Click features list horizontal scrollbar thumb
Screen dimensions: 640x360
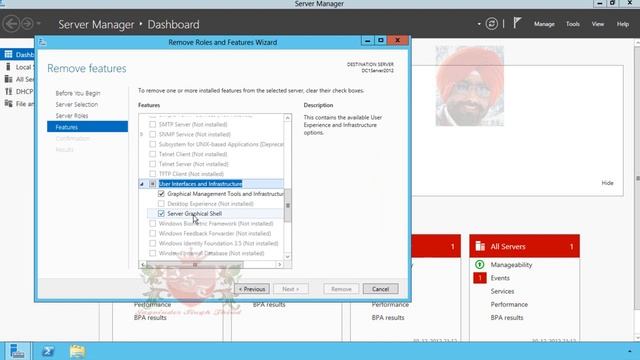click(x=195, y=264)
